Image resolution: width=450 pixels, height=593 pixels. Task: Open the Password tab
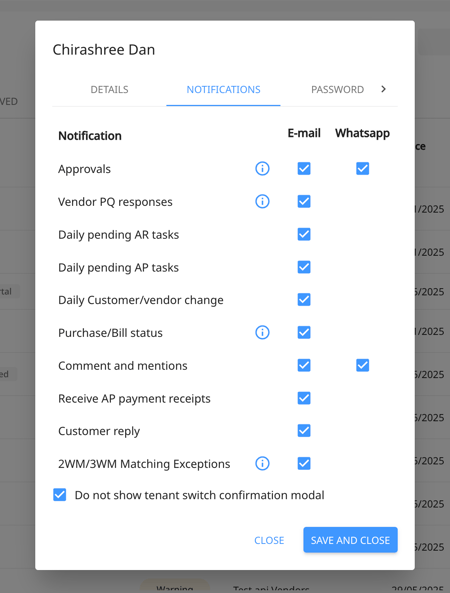point(337,90)
